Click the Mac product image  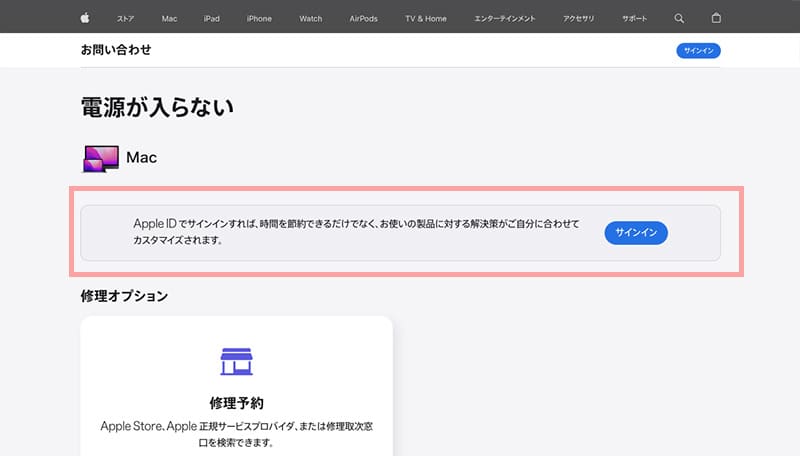(x=101, y=159)
